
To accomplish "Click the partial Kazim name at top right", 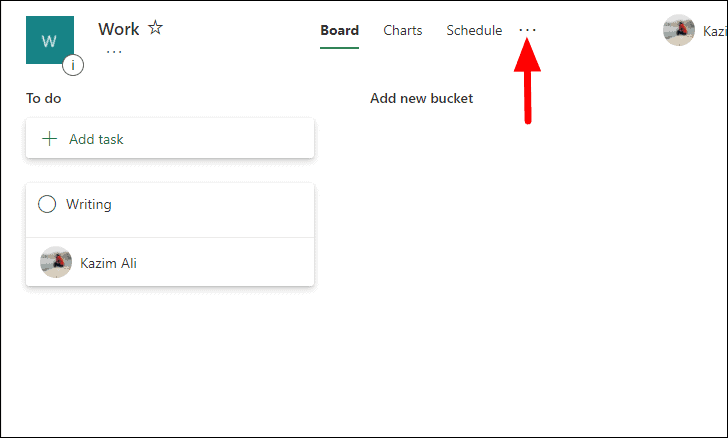I will click(715, 31).
